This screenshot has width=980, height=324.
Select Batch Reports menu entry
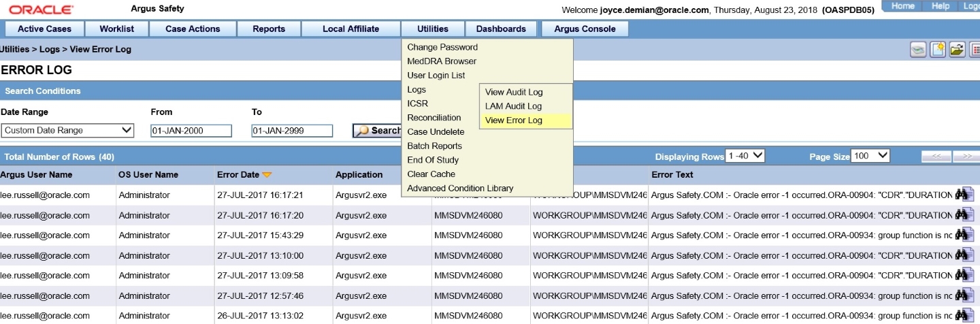point(434,146)
